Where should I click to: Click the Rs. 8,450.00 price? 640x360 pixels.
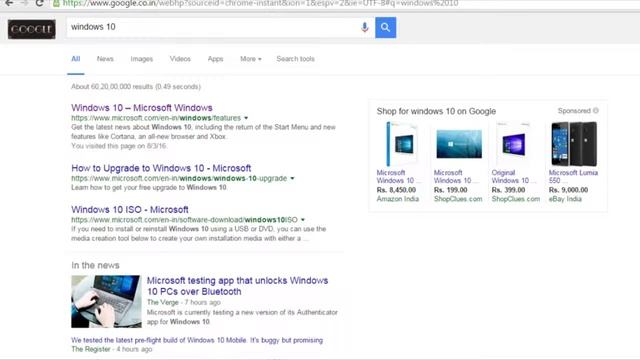click(396, 190)
